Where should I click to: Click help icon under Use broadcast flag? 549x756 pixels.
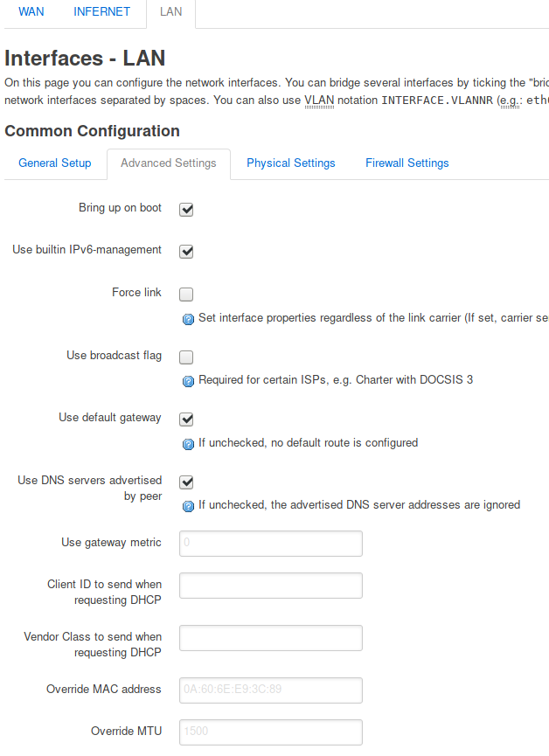(188, 381)
